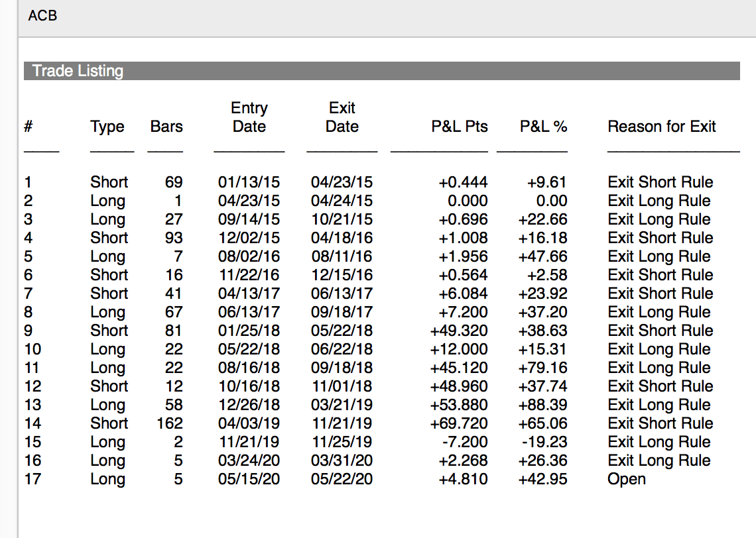Click exit date 06/13/17 of trade 7
The image size is (756, 538).
point(342,294)
